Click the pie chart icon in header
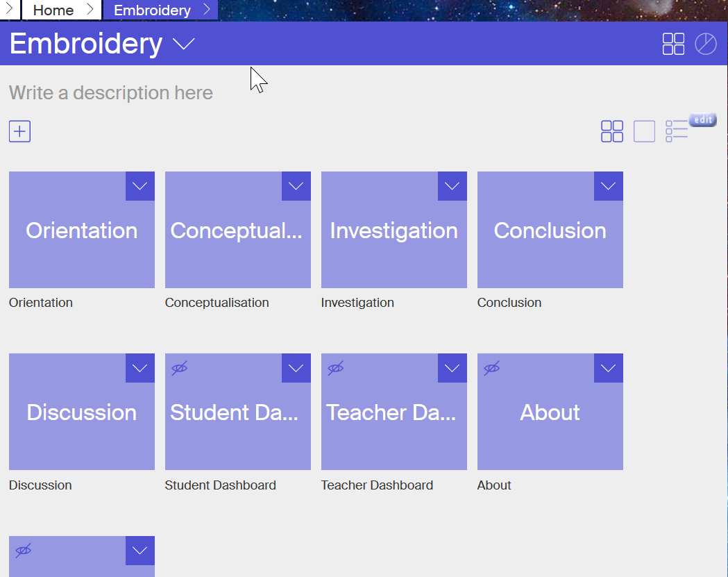Image resolution: width=728 pixels, height=577 pixels. [x=706, y=44]
